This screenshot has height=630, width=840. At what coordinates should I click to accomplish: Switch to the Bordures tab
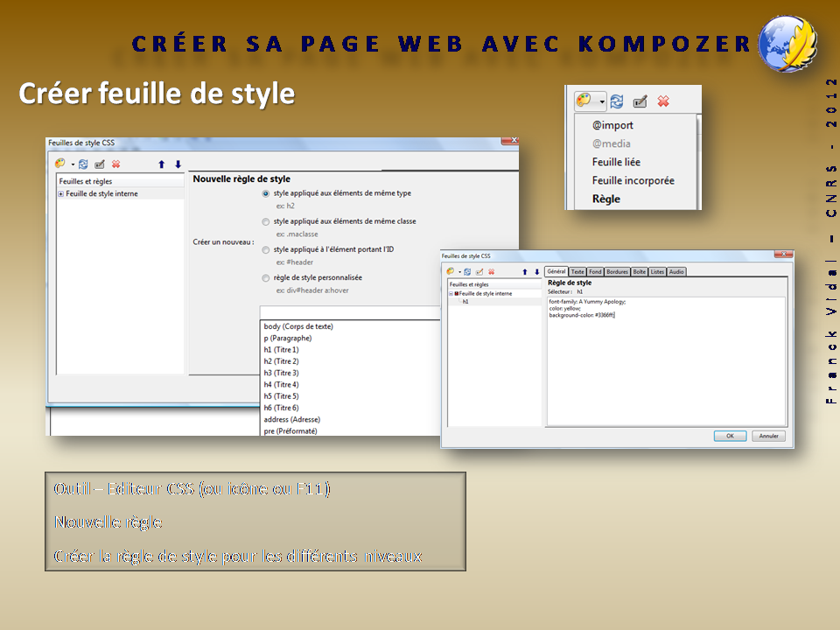[x=617, y=272]
